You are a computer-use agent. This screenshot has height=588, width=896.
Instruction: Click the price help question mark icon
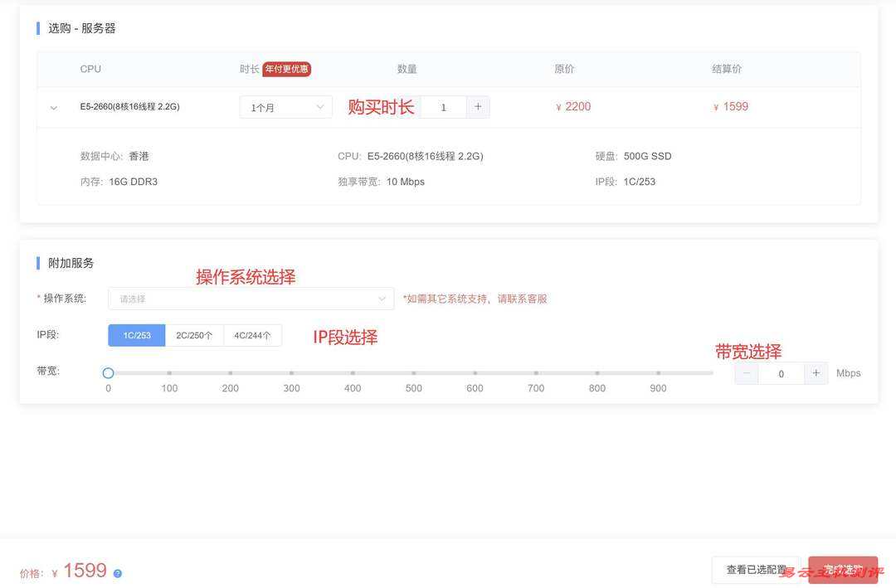coord(116,572)
